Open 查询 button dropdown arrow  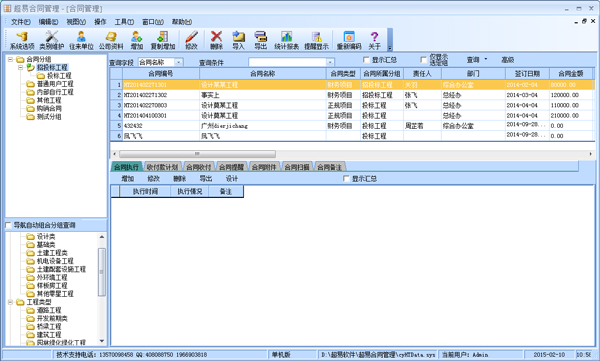486,59
